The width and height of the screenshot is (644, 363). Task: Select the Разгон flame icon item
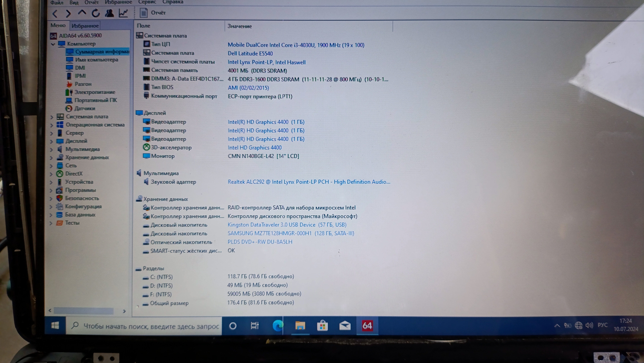pos(69,84)
